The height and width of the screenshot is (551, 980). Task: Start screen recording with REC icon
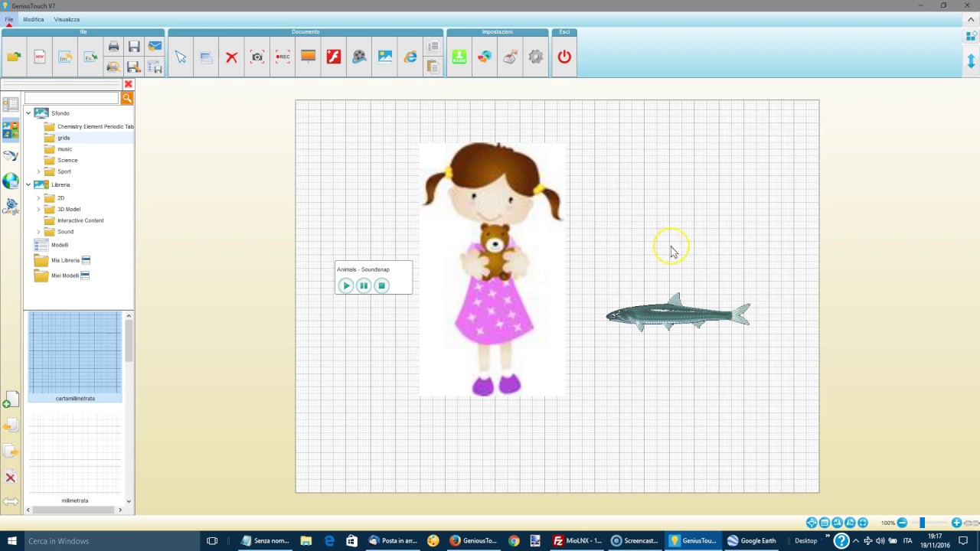283,57
